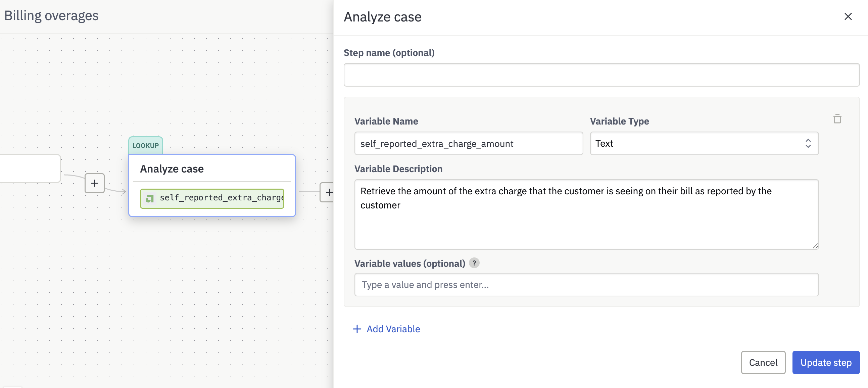Click Update step button
The width and height of the screenshot is (868, 388).
pos(826,362)
